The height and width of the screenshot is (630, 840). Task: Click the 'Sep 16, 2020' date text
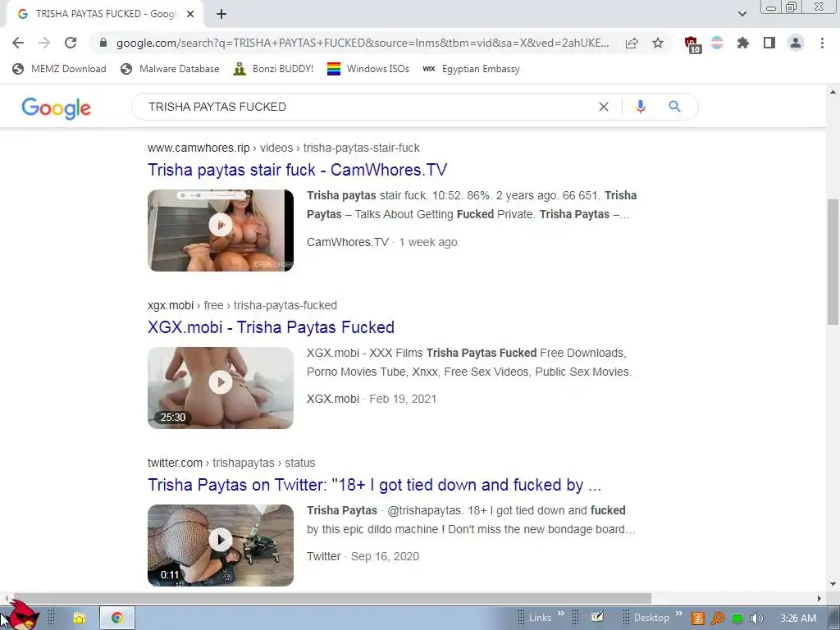coord(385,557)
